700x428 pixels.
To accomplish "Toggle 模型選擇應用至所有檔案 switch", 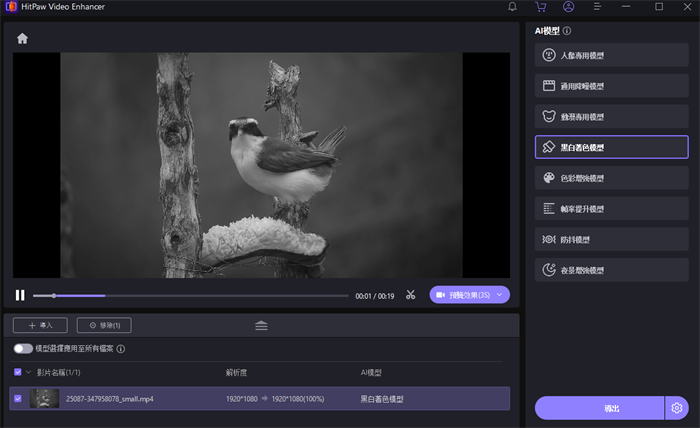I will (x=23, y=348).
